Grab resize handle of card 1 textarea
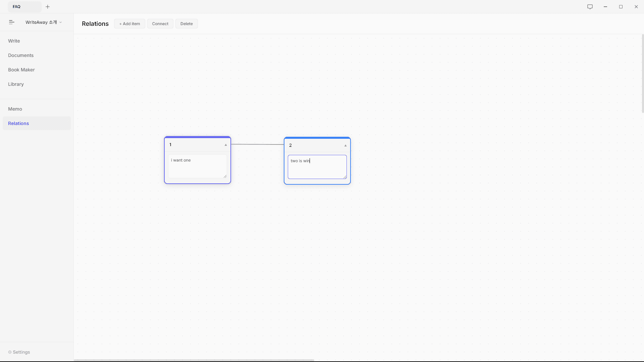 point(225,176)
